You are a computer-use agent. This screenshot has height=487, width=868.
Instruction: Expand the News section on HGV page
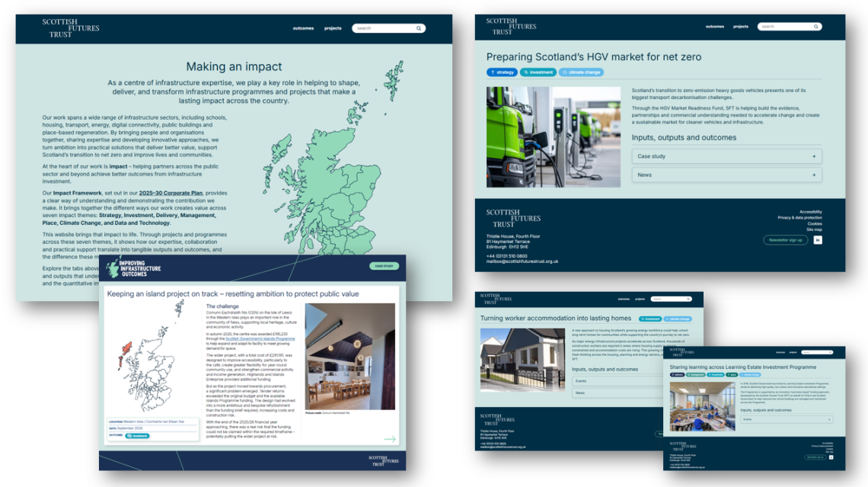pos(726,175)
